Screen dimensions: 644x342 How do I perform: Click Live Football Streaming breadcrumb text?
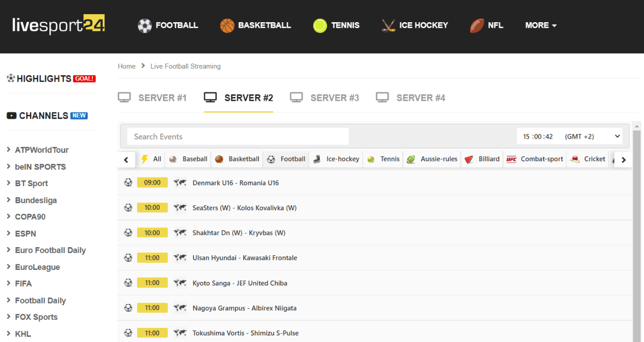point(185,66)
